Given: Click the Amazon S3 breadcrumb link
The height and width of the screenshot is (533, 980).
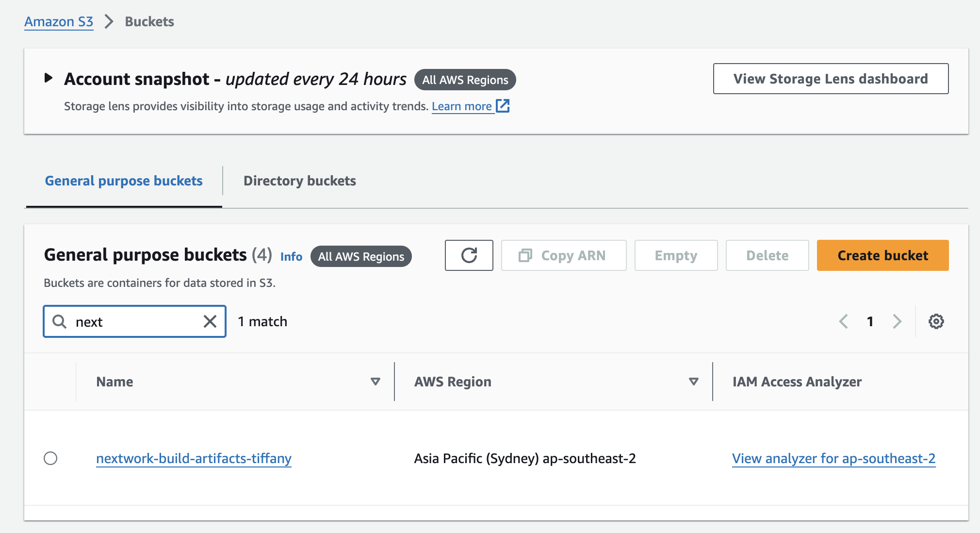Looking at the screenshot, I should pyautogui.click(x=59, y=22).
